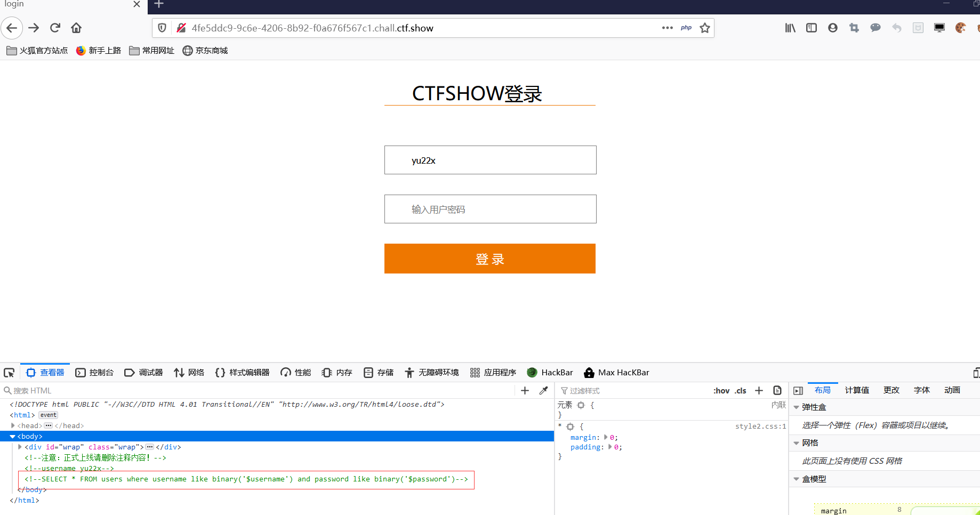Open the 新手上路 bookmark
980x515 pixels.
[99, 51]
